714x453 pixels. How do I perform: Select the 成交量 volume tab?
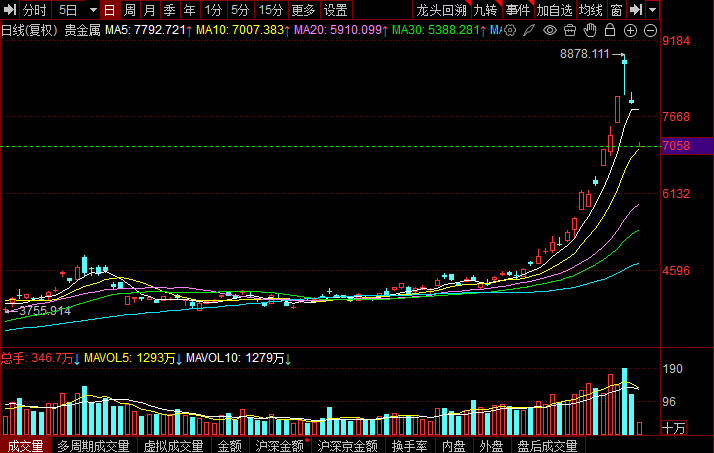click(x=26, y=446)
